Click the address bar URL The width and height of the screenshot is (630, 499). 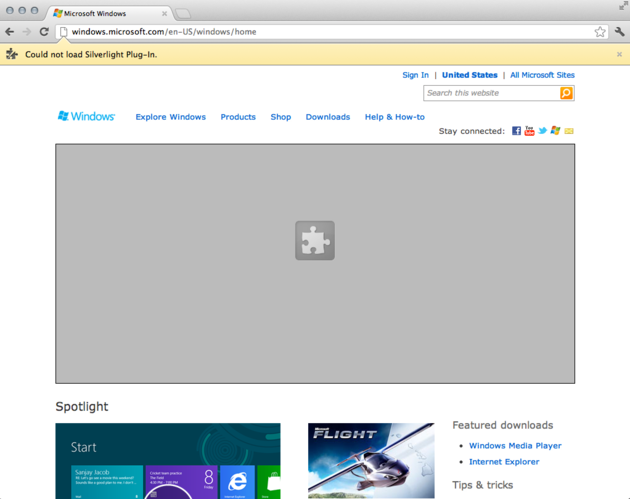[164, 32]
